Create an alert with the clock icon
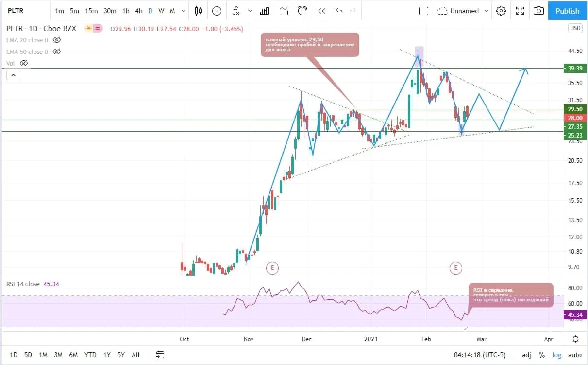 303,11
